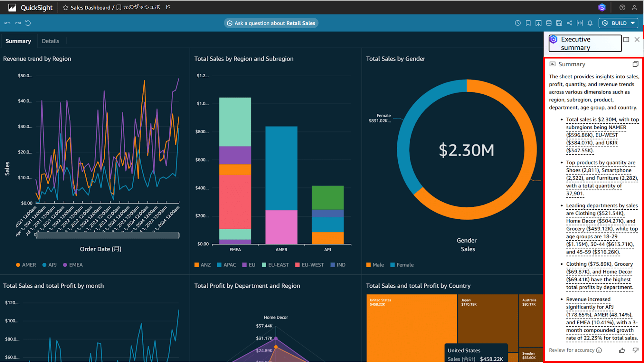Toggle the IND subregion legend
This screenshot has height=363, width=644.
(338, 265)
